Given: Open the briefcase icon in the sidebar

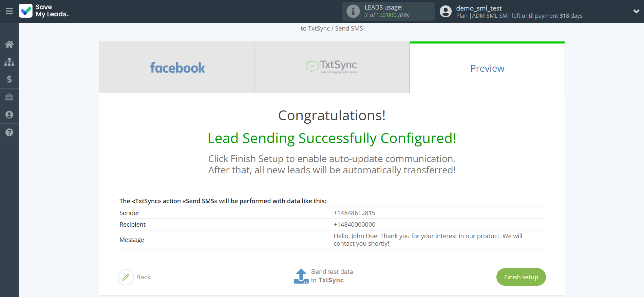Looking at the screenshot, I should click(9, 97).
